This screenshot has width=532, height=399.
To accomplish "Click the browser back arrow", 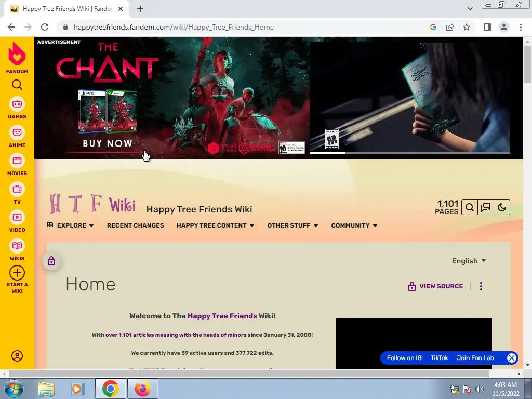I will click(x=11, y=27).
